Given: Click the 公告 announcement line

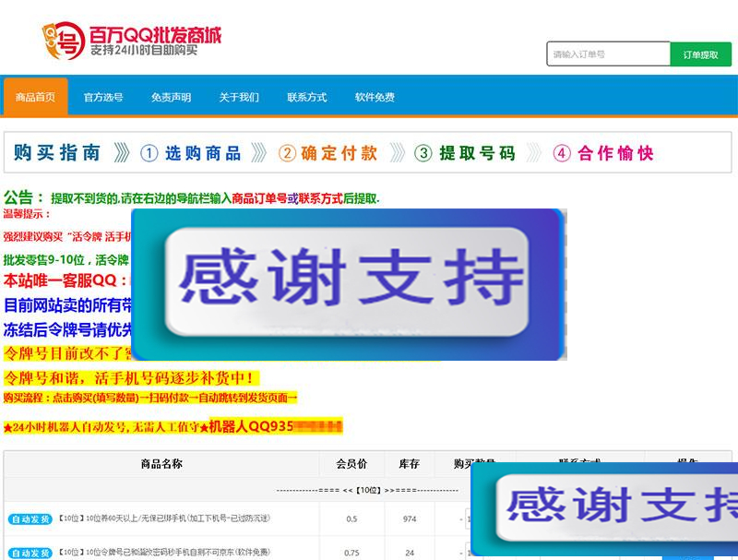Looking at the screenshot, I should [x=192, y=198].
